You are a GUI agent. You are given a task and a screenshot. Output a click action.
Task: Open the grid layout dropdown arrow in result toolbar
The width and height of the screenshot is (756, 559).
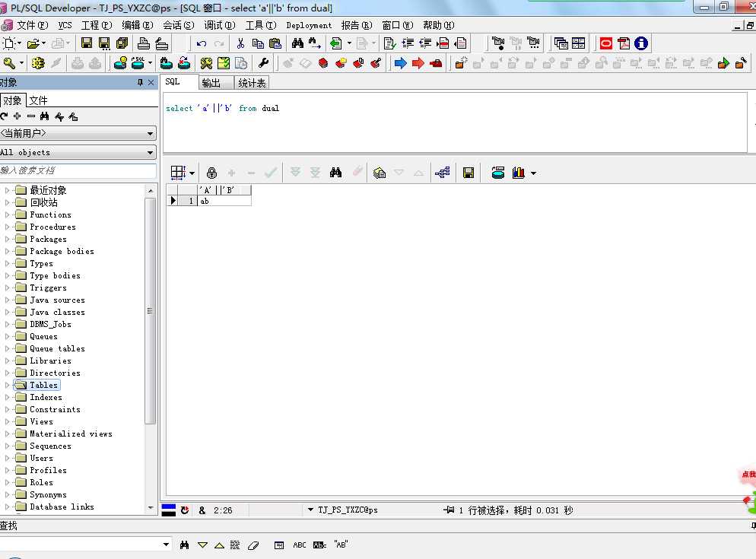click(x=192, y=173)
